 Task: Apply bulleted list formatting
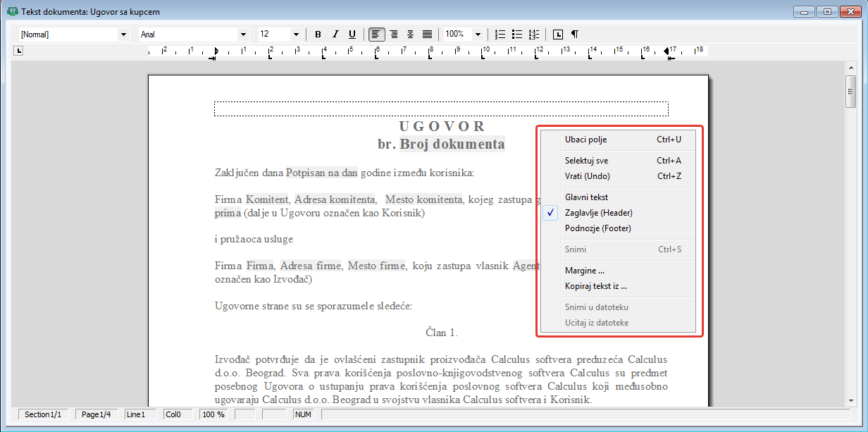[x=517, y=34]
